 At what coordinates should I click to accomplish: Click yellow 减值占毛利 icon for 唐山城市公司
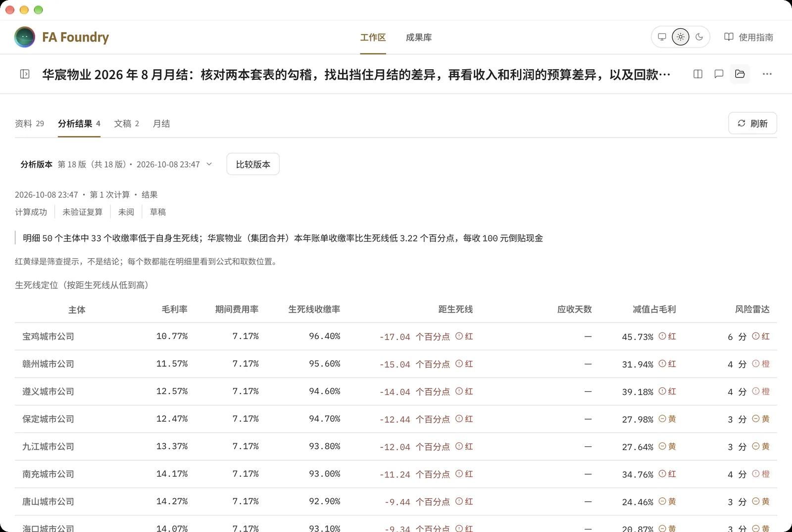(662, 501)
